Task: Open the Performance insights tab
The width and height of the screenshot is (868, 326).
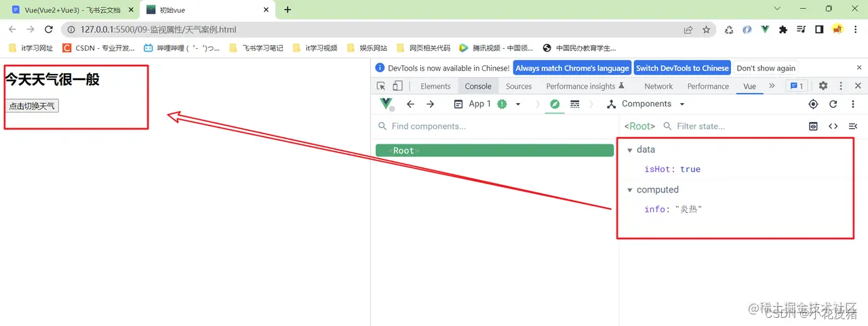Action: [x=585, y=86]
